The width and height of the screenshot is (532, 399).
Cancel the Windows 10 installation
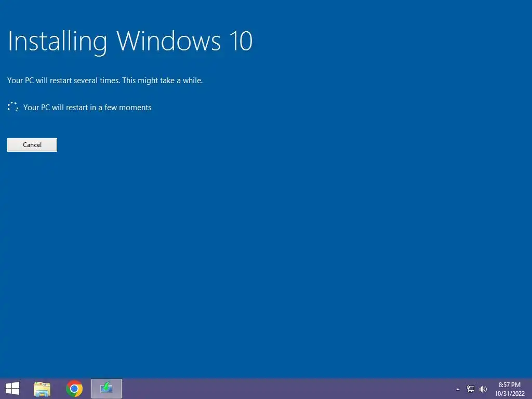(x=32, y=145)
